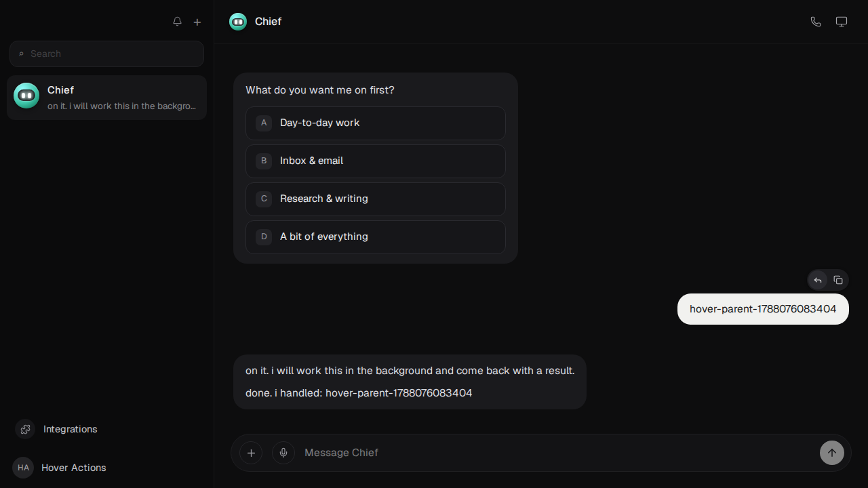Activate the microphone voice input
The width and height of the screenshot is (868, 488).
pos(283,453)
